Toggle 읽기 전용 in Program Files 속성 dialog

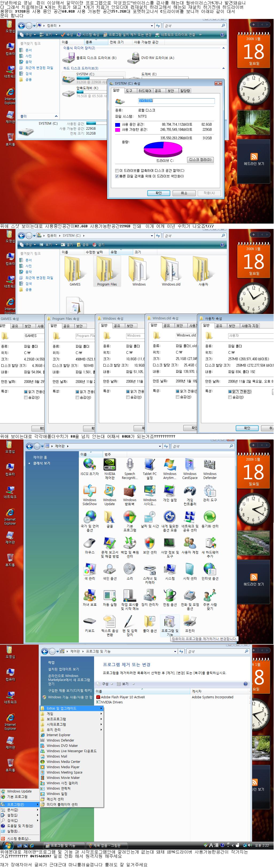(77, 392)
